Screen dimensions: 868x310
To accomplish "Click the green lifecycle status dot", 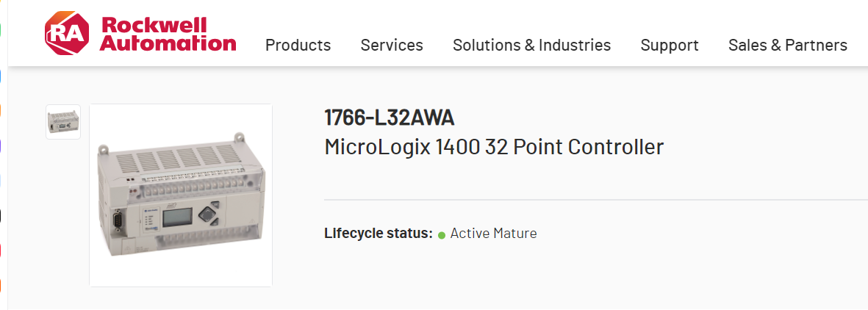I will [442, 235].
